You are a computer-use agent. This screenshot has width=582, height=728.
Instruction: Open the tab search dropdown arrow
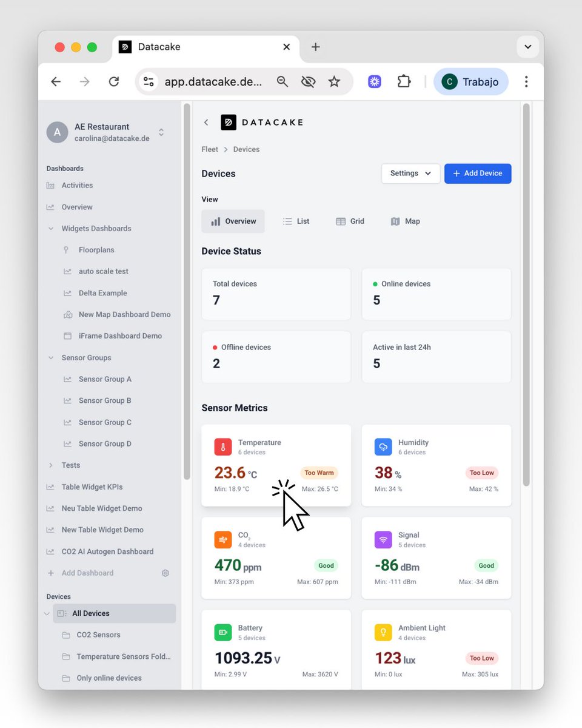[527, 47]
